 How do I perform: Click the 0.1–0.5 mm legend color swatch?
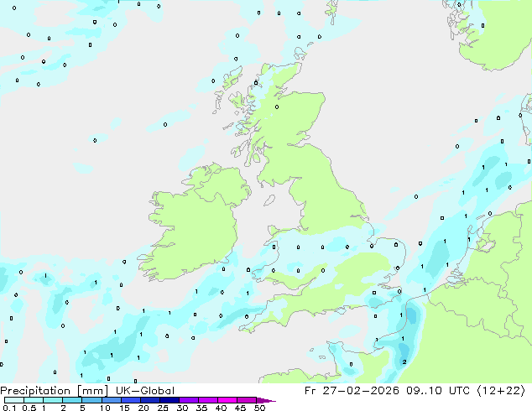(14, 400)
